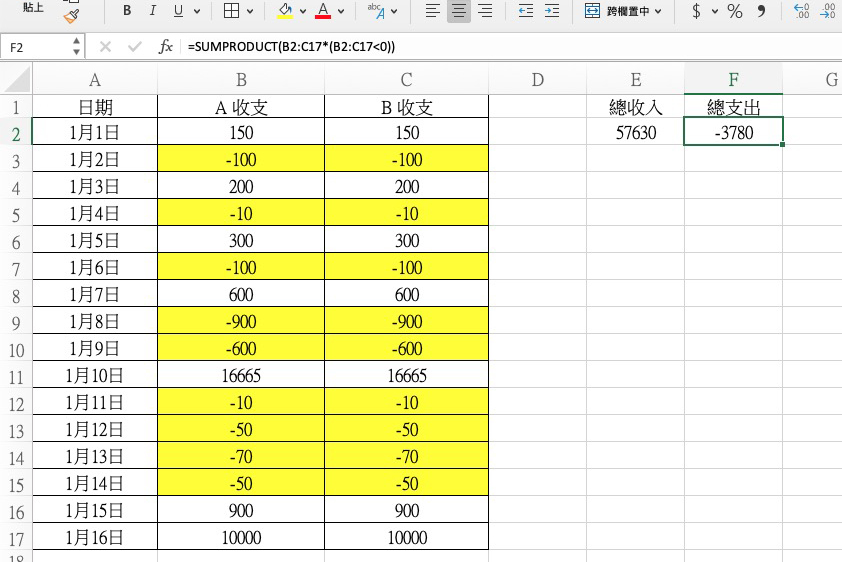Screen dimensions: 842x562
Task: Increase indent
Action: coord(552,10)
